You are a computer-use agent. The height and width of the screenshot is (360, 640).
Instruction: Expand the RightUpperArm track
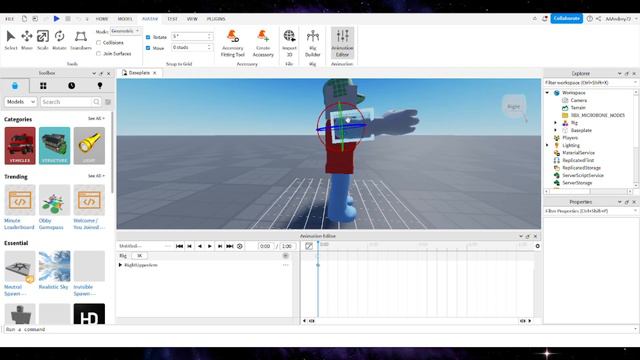tap(120, 265)
